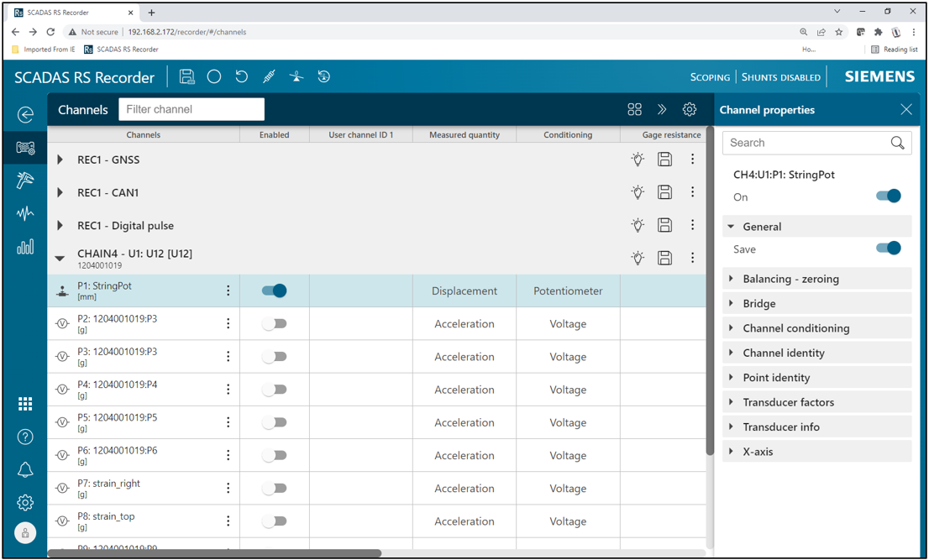Click the Filter channel input field

point(192,109)
